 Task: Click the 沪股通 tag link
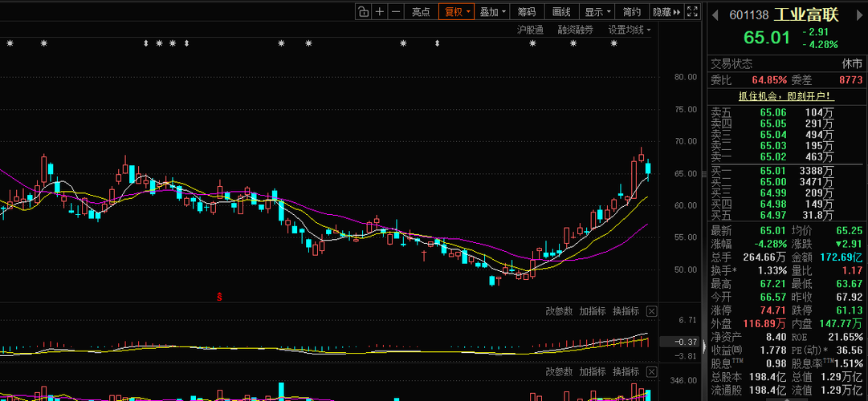point(530,30)
